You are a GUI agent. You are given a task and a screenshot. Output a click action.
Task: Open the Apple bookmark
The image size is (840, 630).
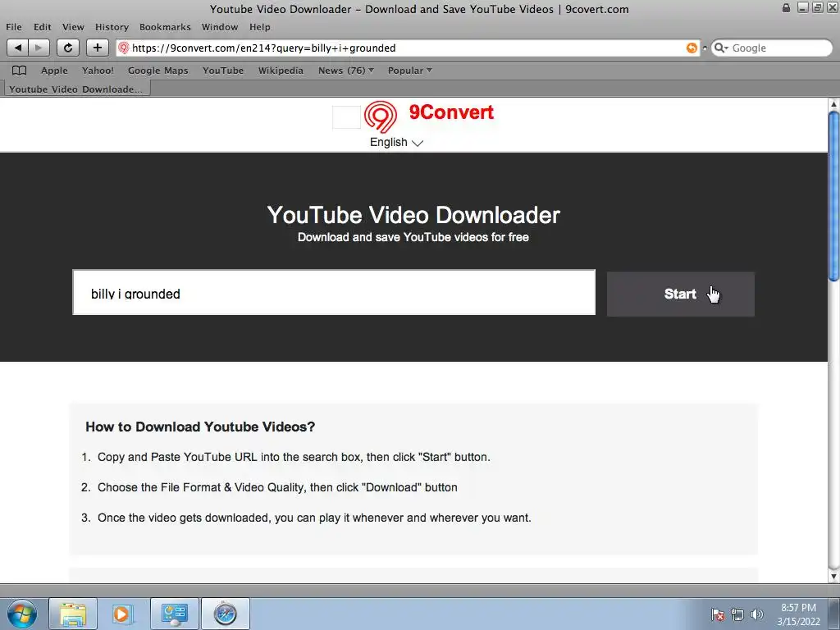click(54, 71)
